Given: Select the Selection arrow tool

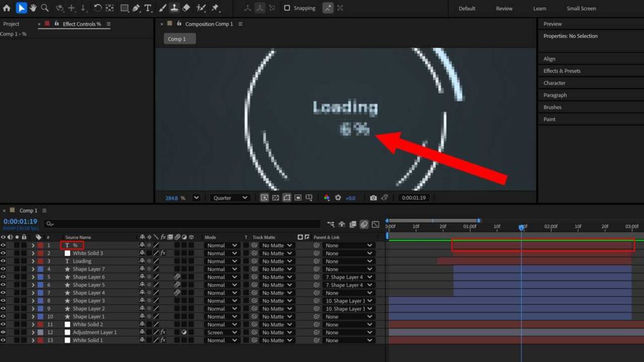Looking at the screenshot, I should click(21, 8).
